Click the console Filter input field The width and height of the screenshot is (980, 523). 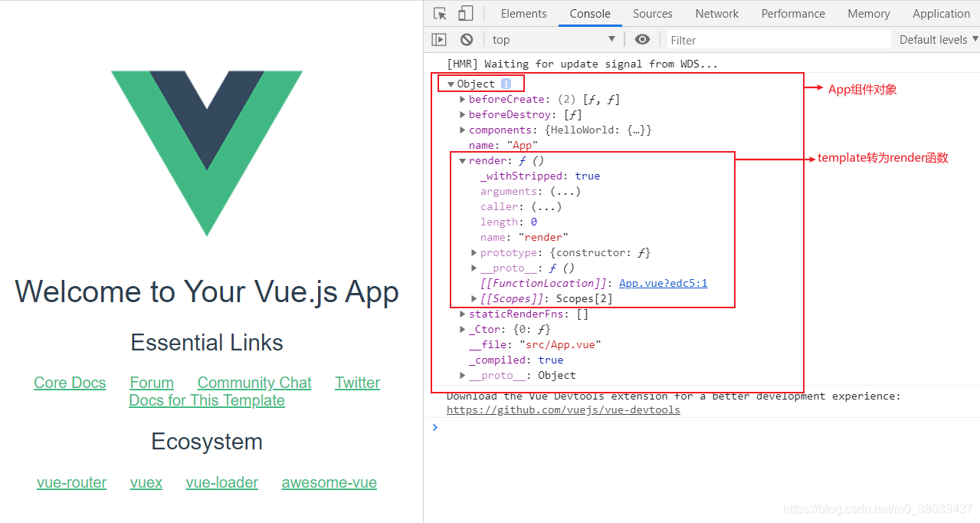[x=778, y=40]
